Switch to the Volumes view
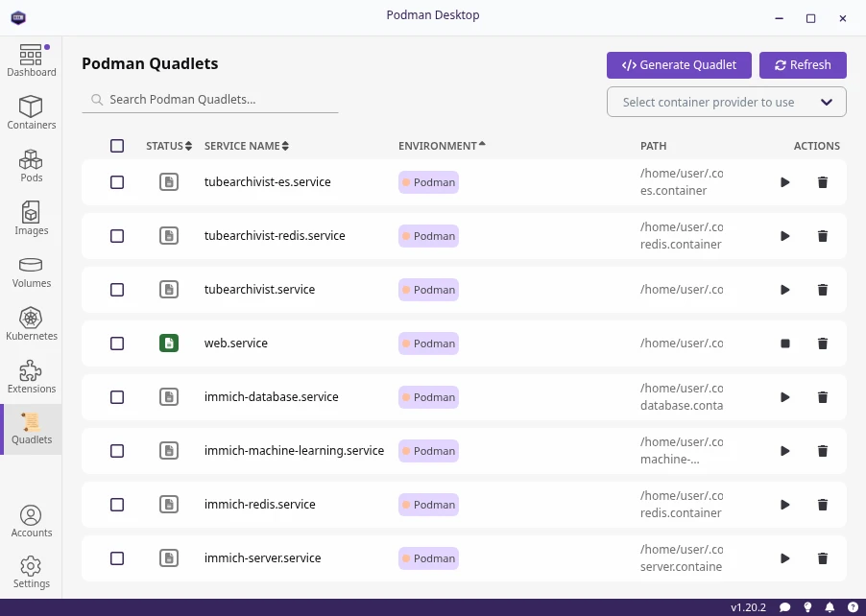Viewport: 866px width, 616px height. click(x=31, y=271)
